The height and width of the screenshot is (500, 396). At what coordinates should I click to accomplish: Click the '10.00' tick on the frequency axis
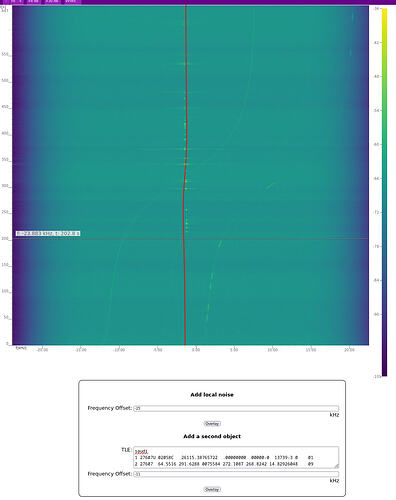(272, 350)
